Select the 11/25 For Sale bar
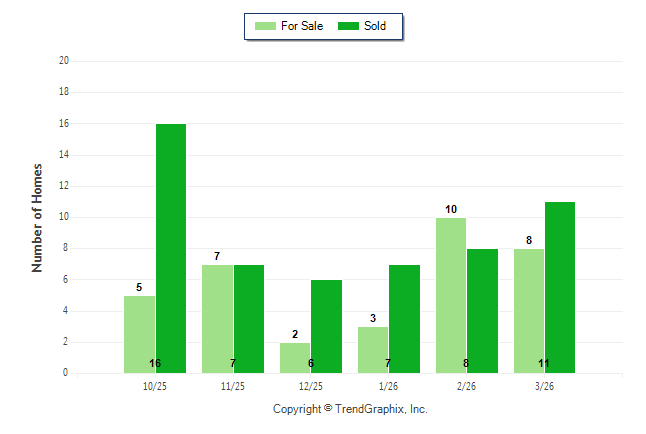This screenshot has height=434, width=646. [217, 319]
